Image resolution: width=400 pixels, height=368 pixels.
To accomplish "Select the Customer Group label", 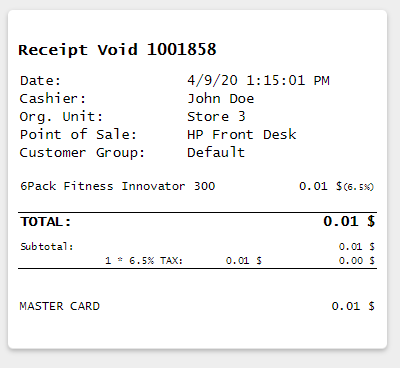I will pos(82,153).
